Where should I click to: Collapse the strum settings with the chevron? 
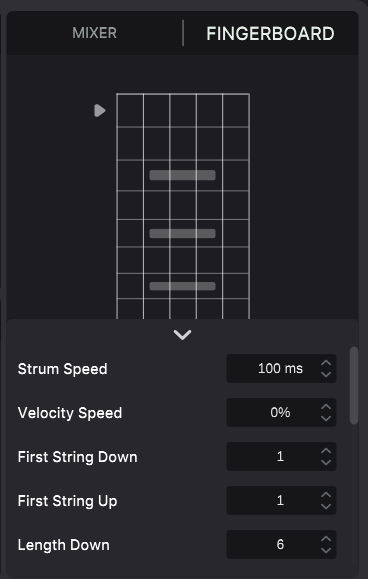tap(182, 335)
